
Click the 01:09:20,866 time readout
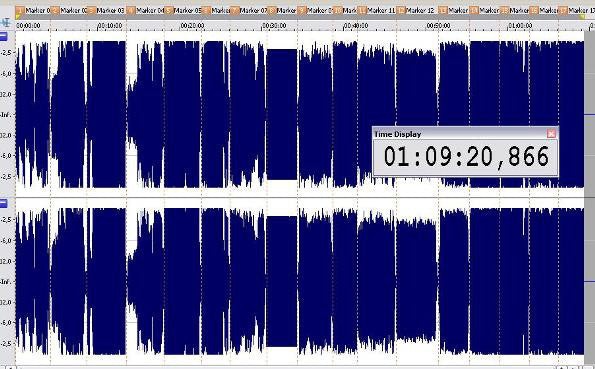[x=466, y=156]
